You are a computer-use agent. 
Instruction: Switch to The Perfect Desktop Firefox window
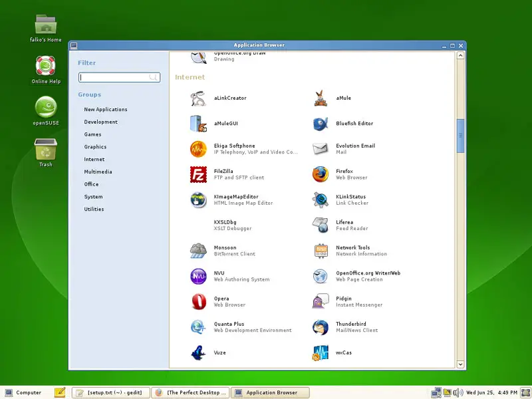click(x=190, y=392)
